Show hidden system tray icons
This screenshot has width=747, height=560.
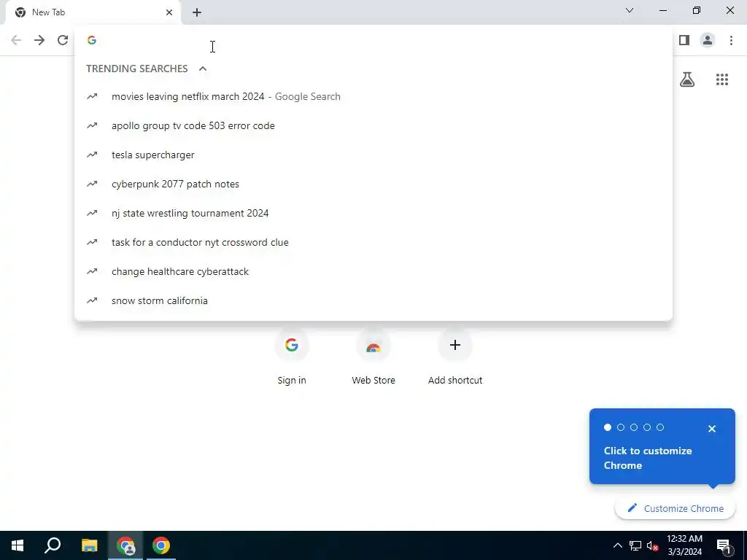click(x=617, y=545)
